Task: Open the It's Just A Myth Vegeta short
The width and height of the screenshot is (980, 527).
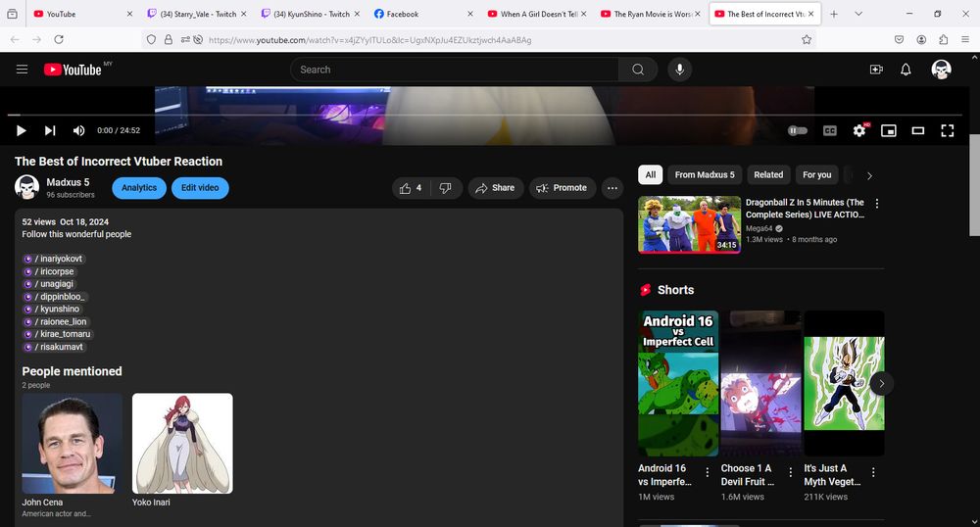Action: tap(844, 383)
